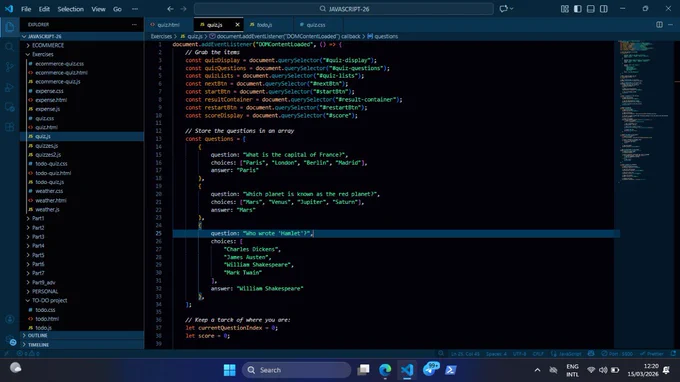Open the Copilot chat dropdown arrow
680x382 pixels.
pos(512,9)
